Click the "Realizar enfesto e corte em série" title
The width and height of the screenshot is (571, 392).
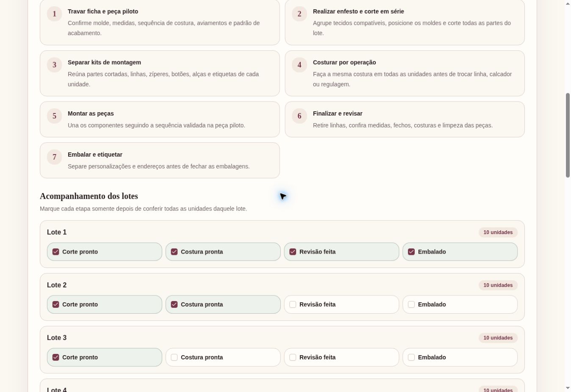(358, 11)
